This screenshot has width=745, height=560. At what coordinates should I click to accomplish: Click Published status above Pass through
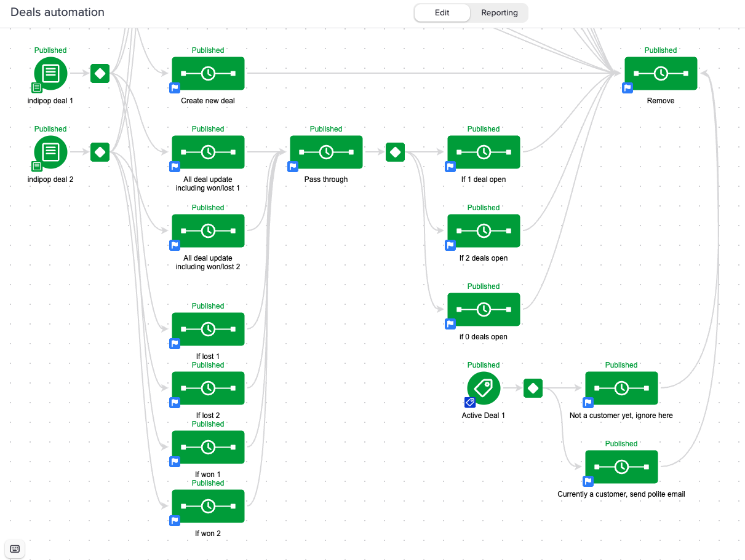[x=326, y=129]
